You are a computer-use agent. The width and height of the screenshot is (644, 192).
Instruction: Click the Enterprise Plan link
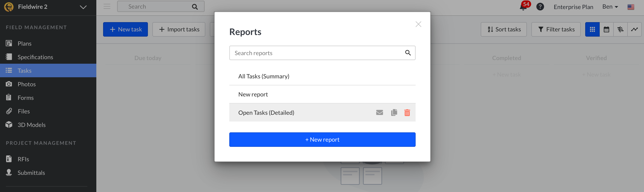pyautogui.click(x=573, y=7)
